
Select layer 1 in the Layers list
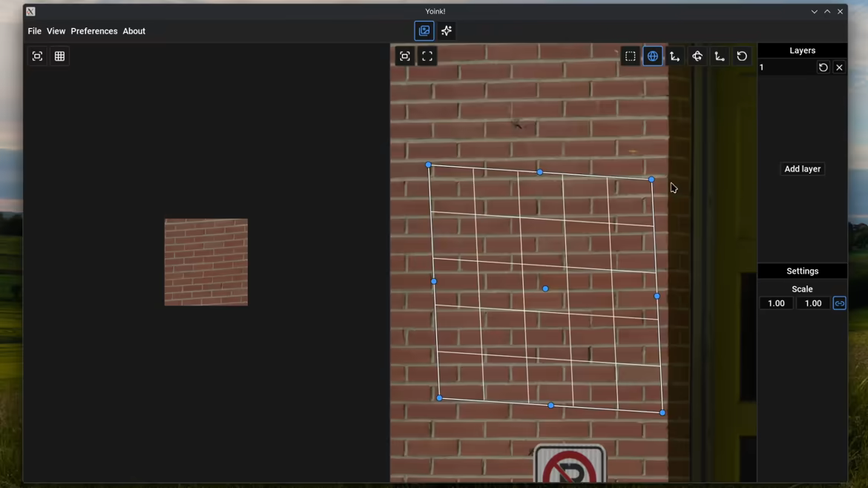pyautogui.click(x=786, y=67)
